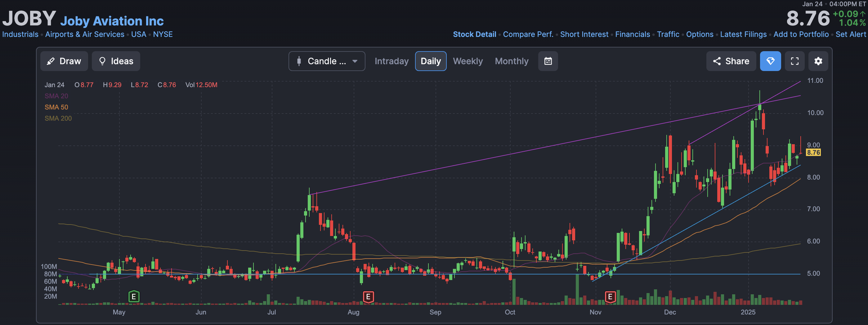Click the 11.00 price axis label
The width and height of the screenshot is (868, 325).
(815, 81)
